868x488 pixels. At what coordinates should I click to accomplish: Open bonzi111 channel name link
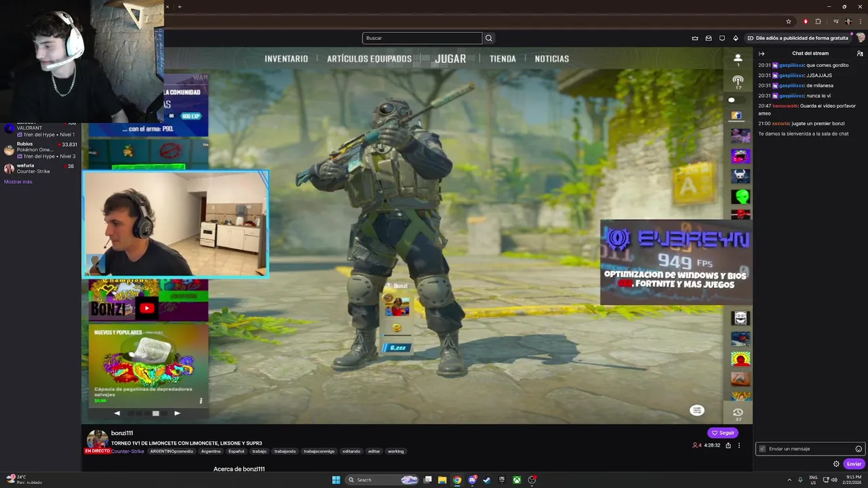(x=122, y=433)
